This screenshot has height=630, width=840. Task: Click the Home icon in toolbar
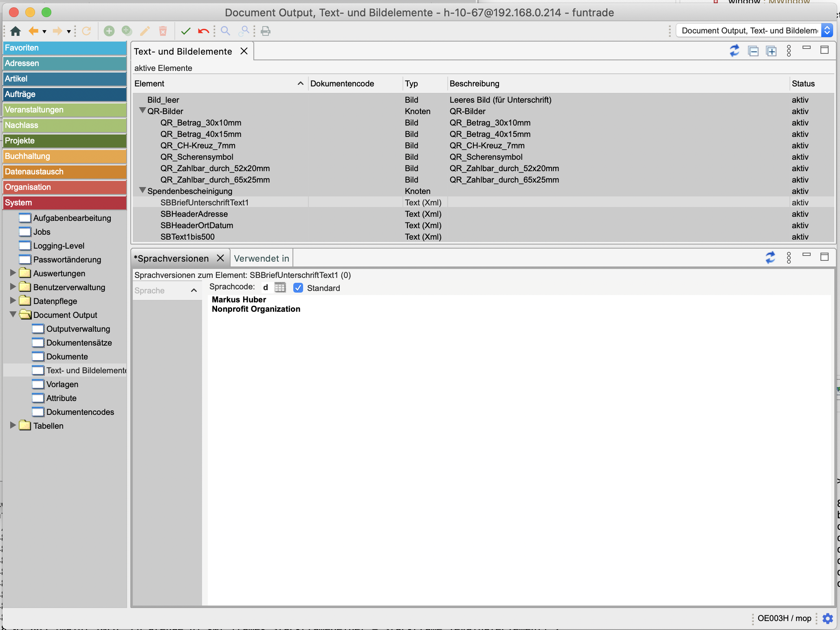15,31
